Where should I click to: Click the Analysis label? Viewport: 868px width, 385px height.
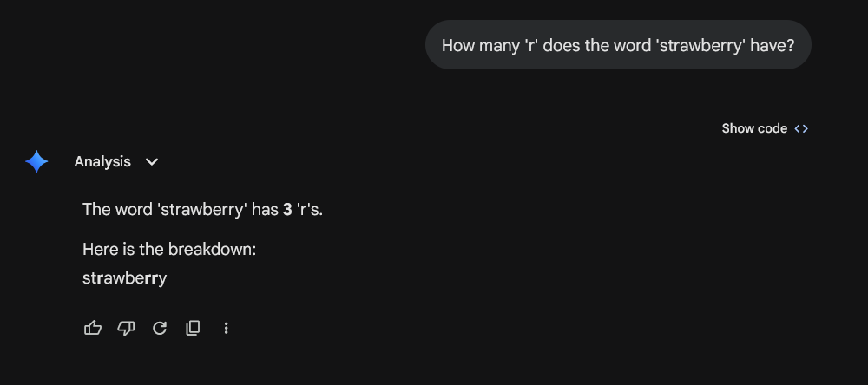[102, 162]
